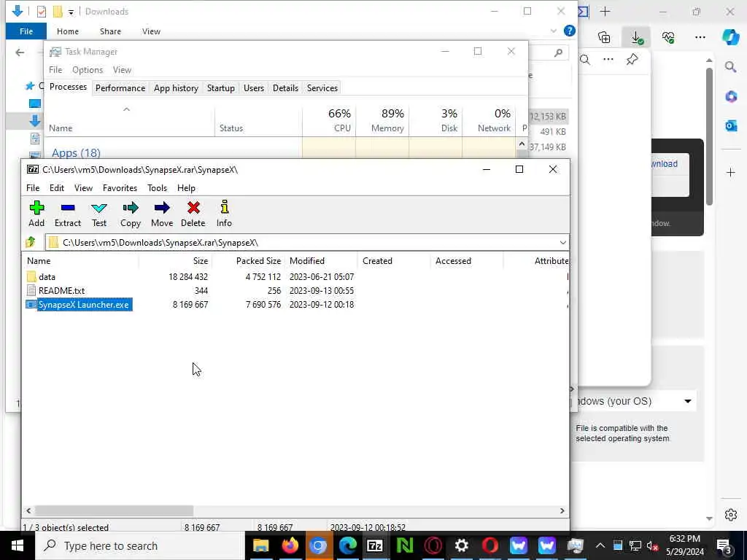Switch to Startup tab in Task Manager
The image size is (747, 560).
click(x=220, y=88)
